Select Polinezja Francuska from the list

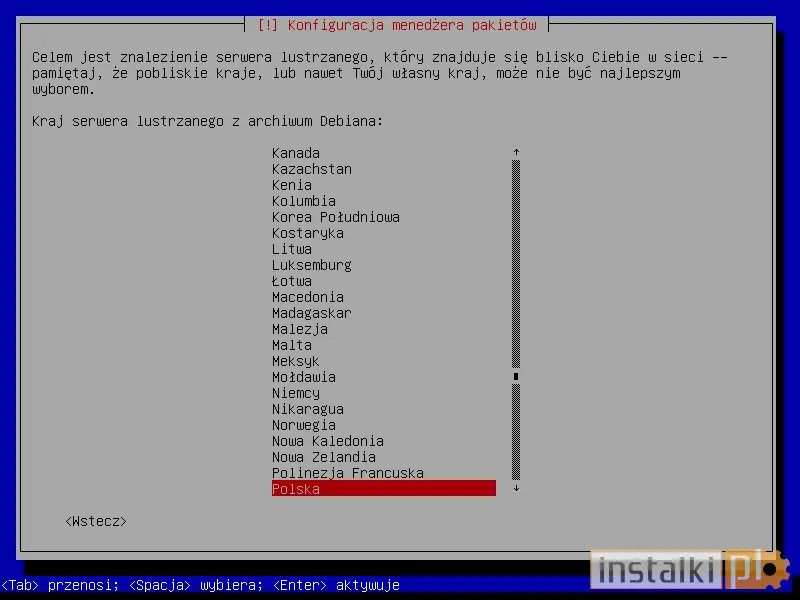pyautogui.click(x=345, y=473)
